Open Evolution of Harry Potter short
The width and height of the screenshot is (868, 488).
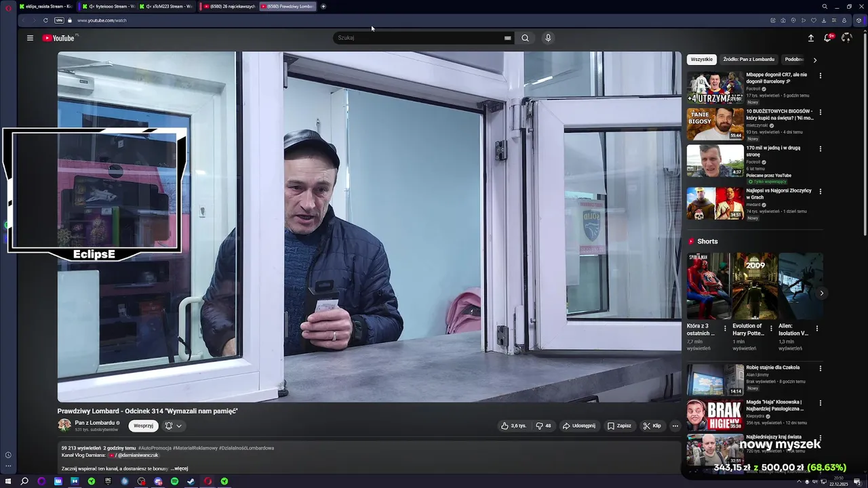755,286
